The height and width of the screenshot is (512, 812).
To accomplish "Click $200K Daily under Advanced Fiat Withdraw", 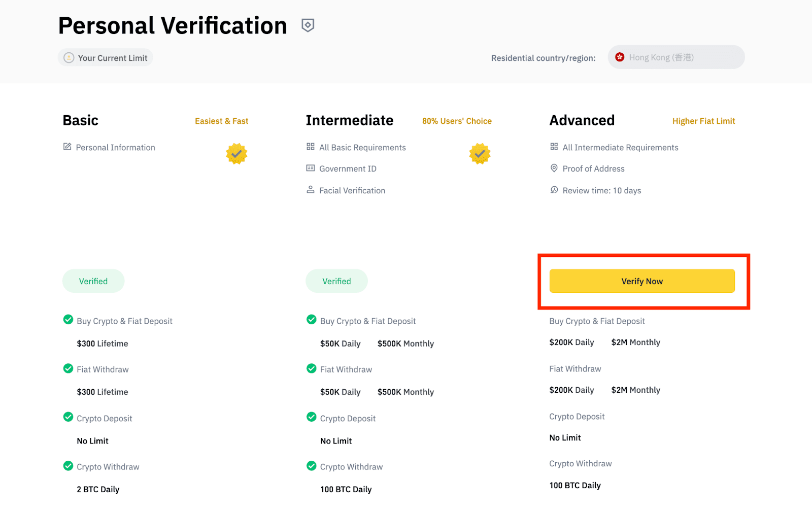I will 571,390.
